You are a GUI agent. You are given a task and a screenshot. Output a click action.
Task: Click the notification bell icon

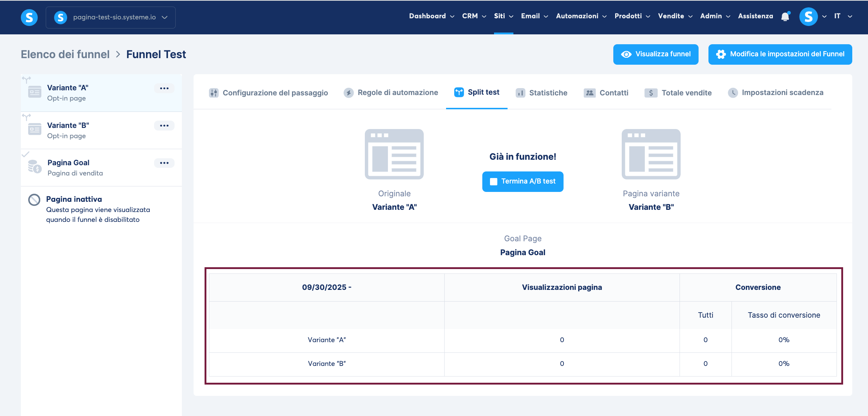click(785, 17)
